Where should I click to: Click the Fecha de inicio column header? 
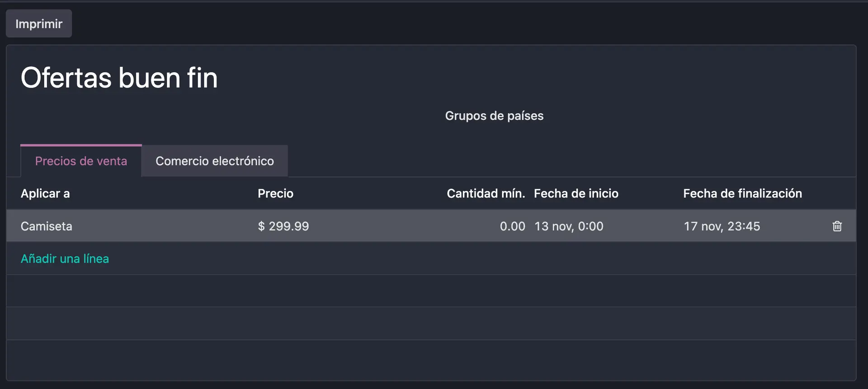(x=576, y=193)
